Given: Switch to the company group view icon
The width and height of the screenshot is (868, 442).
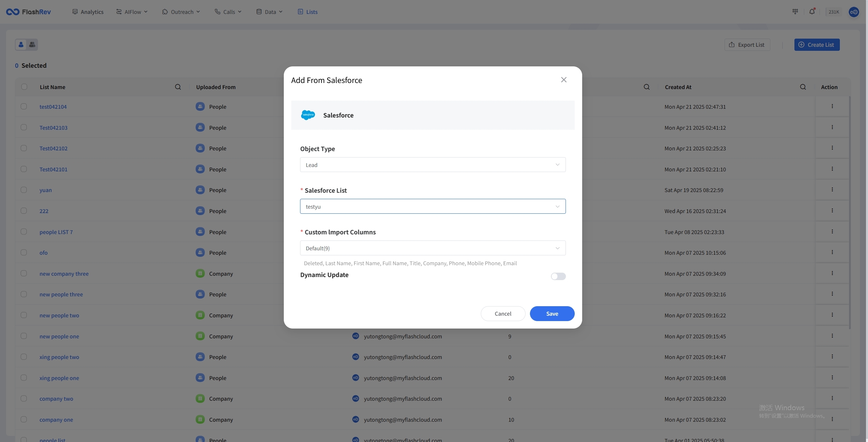Looking at the screenshot, I should [32, 45].
